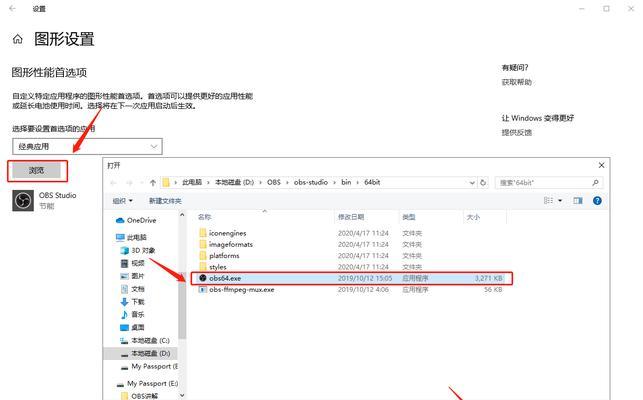This screenshot has width=643, height=400.
Task: Click 新建文件夹 button
Action: click(165, 201)
